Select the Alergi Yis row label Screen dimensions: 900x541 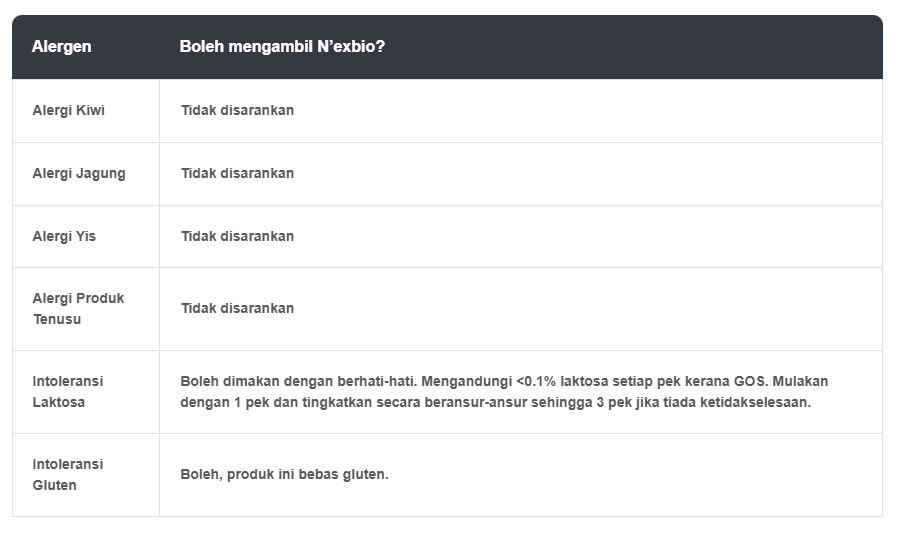[64, 236]
